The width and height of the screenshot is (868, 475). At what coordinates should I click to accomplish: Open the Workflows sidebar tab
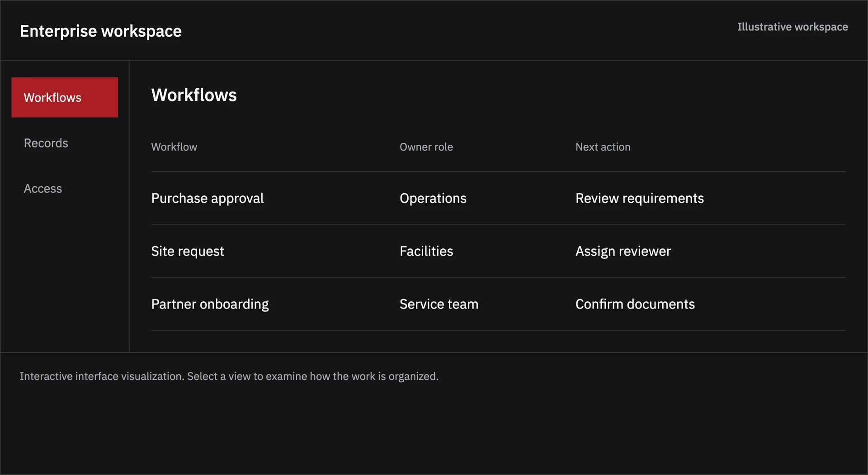pos(65,97)
